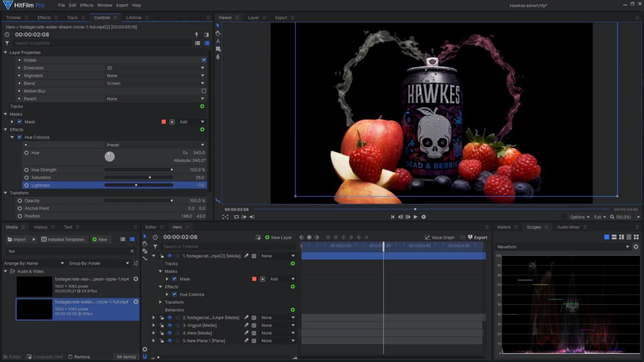
Task: Play the viewer with the play button
Action: click(x=416, y=217)
